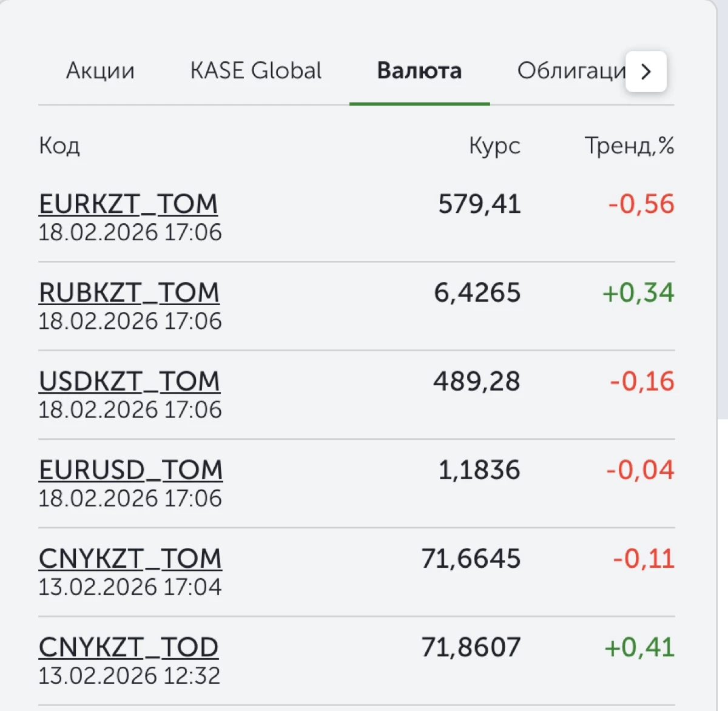The image size is (728, 711).
Task: Open the KASE Global tab
Action: [x=255, y=71]
